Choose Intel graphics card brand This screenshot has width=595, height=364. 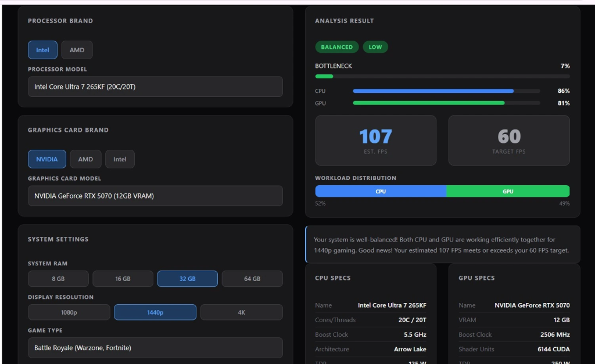(120, 159)
